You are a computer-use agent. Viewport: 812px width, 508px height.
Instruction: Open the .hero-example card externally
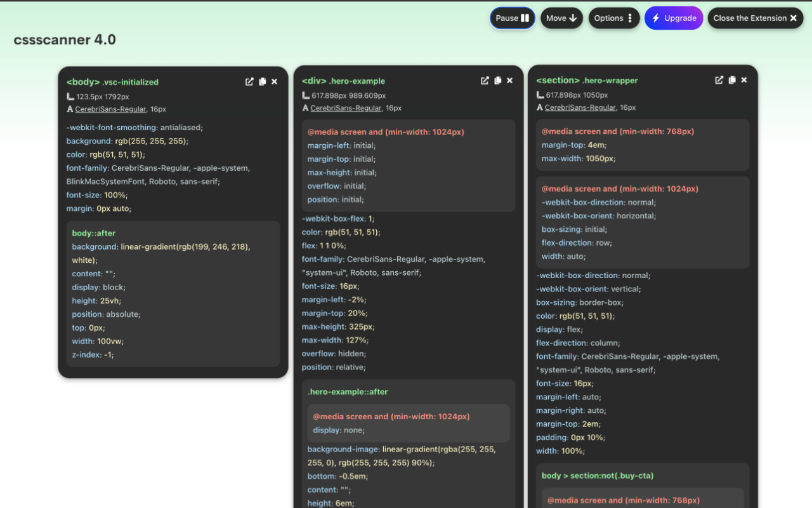tap(485, 81)
